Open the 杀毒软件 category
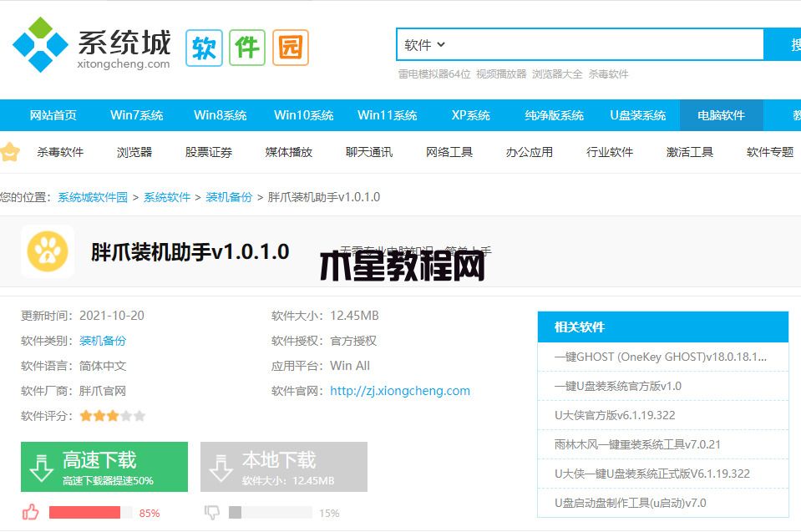Viewport: 801px width, 532px height. [60, 152]
